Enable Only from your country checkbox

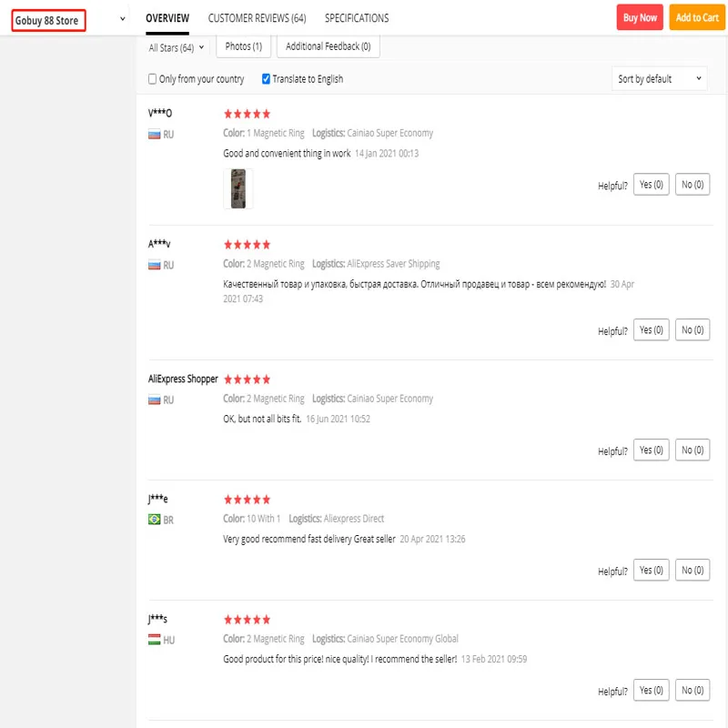(153, 79)
